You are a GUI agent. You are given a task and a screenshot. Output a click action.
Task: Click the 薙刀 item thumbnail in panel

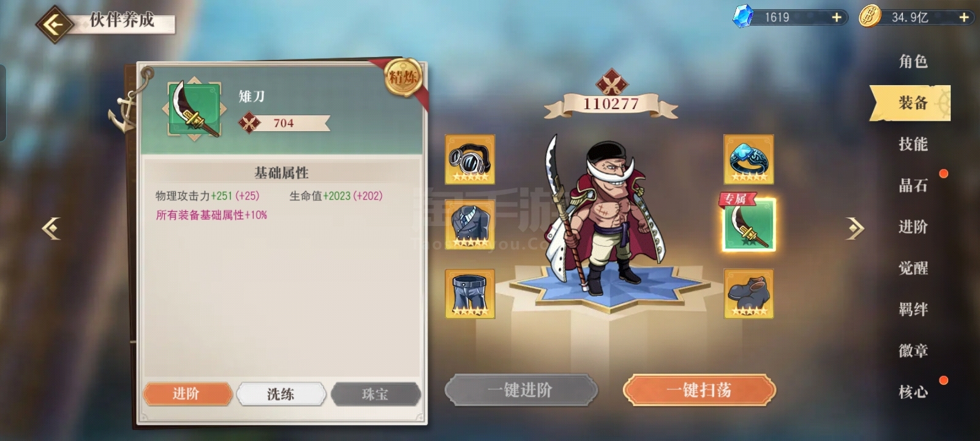pos(194,109)
